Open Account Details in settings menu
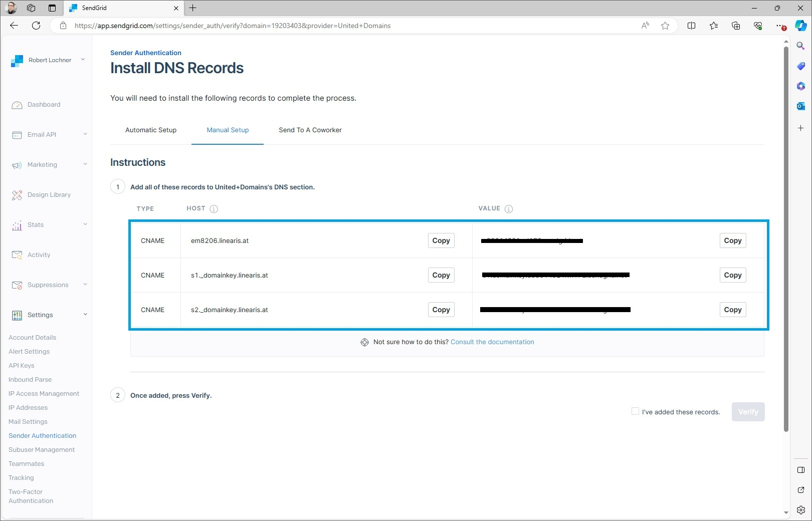Viewport: 812px width, 521px height. click(32, 338)
